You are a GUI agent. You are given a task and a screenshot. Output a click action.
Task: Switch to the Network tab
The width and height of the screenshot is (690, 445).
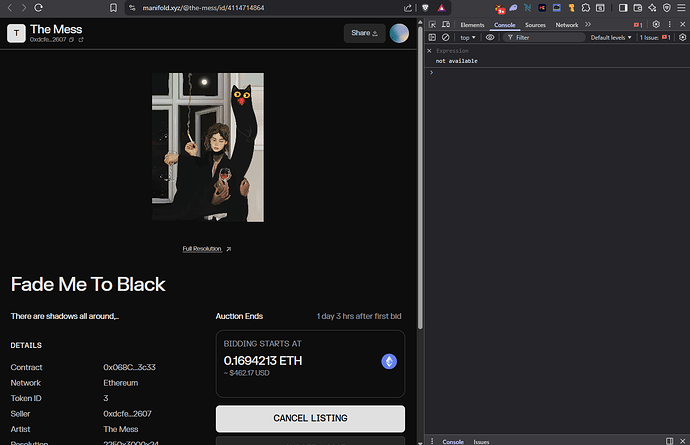(x=567, y=24)
